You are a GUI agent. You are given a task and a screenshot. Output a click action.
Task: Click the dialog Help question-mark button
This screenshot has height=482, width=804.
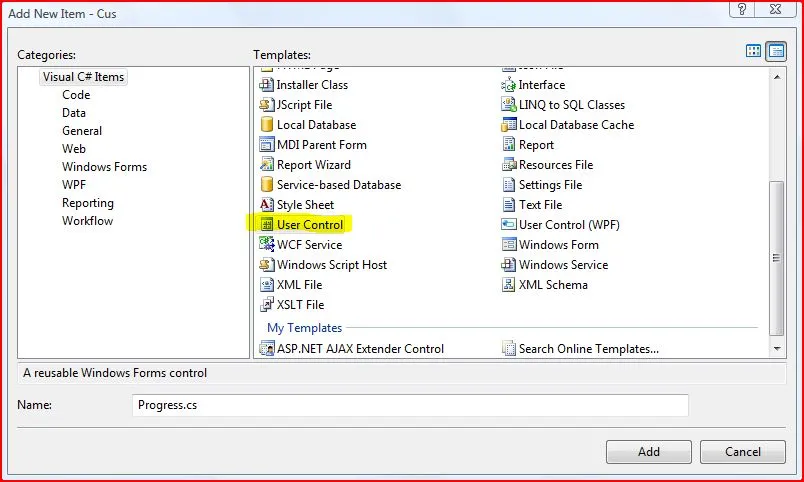pos(742,9)
